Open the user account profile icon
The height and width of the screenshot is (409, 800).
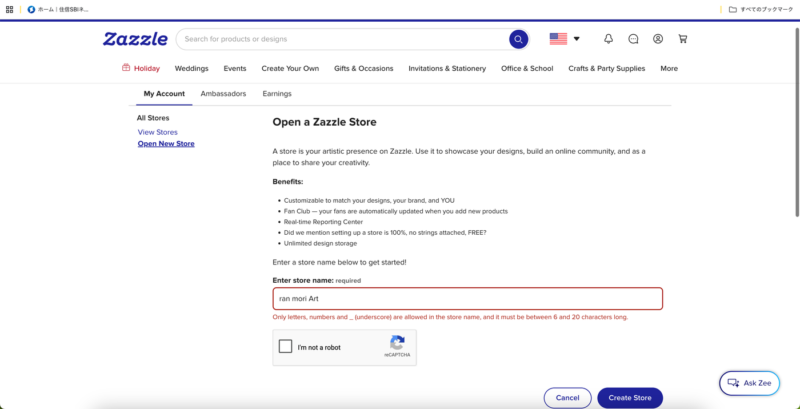pyautogui.click(x=658, y=39)
